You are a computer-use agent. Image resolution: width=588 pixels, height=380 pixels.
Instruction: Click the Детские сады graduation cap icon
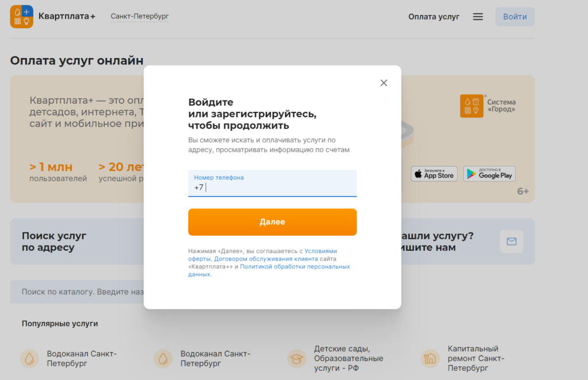[297, 359]
